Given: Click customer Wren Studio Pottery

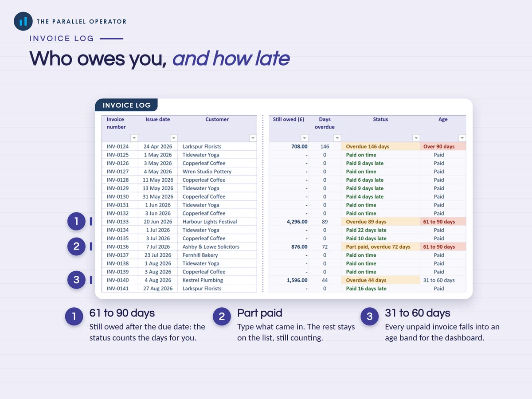Looking at the screenshot, I should click(x=207, y=172).
